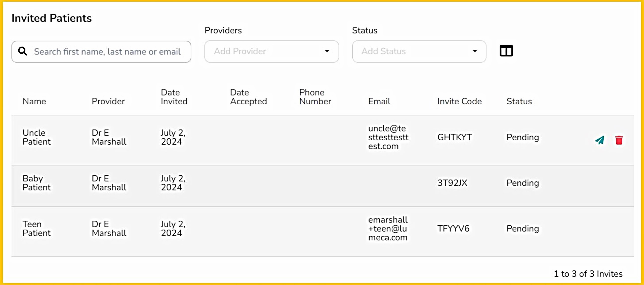Click invite code GHTKYT
Viewport: 644px width, 285px height.
click(455, 137)
